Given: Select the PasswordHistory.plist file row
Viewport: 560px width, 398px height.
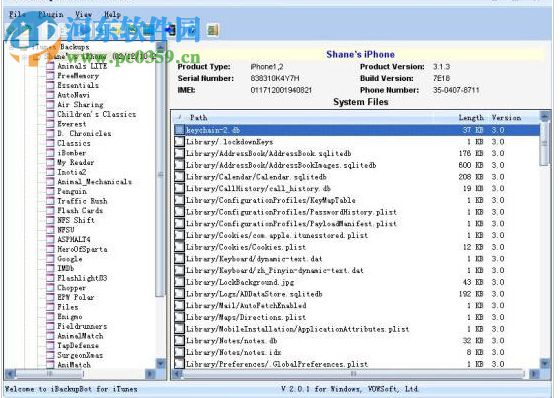Looking at the screenshot, I should (357, 212).
